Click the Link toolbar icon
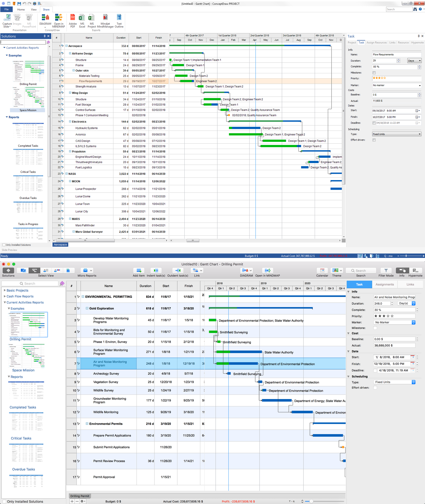425x504 pixels. click(x=197, y=271)
